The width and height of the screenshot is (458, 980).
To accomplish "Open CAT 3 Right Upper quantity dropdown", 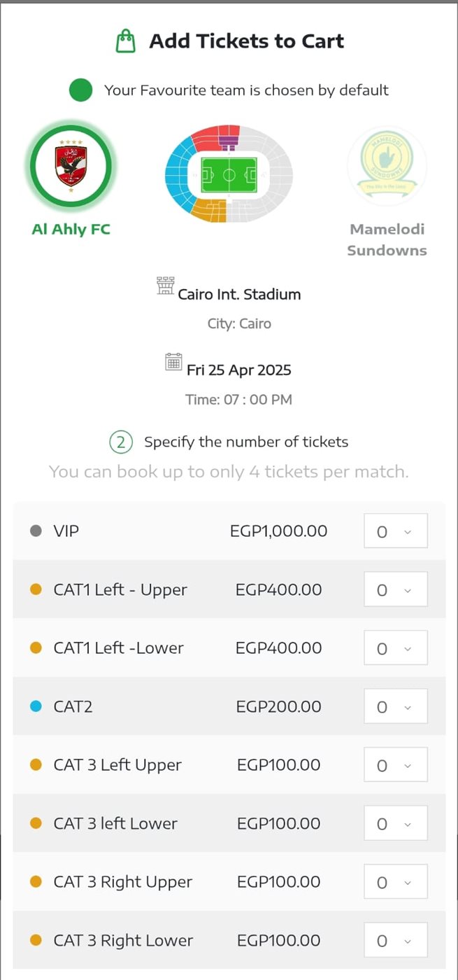I will pyautogui.click(x=395, y=882).
